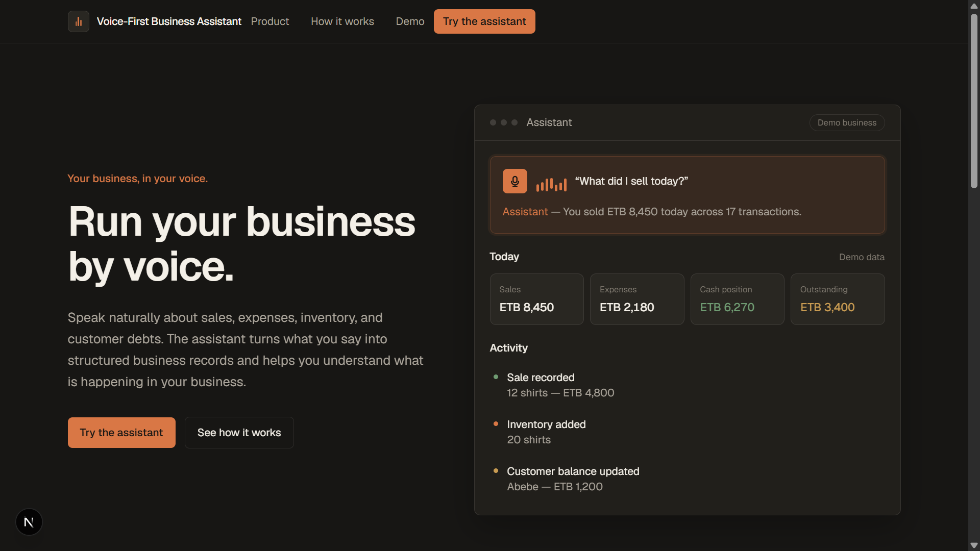Click the green dot beside Sale recorded
Screen dimensions: 980x551
tap(496, 377)
